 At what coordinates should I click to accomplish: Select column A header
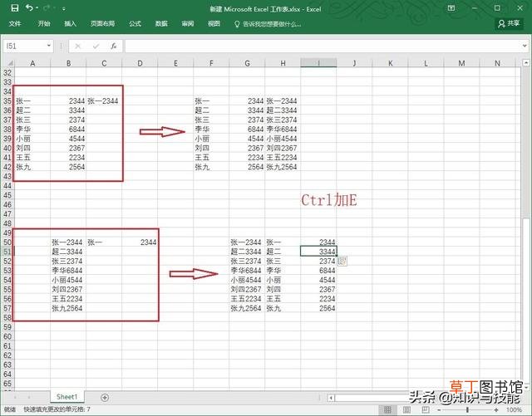click(32, 63)
